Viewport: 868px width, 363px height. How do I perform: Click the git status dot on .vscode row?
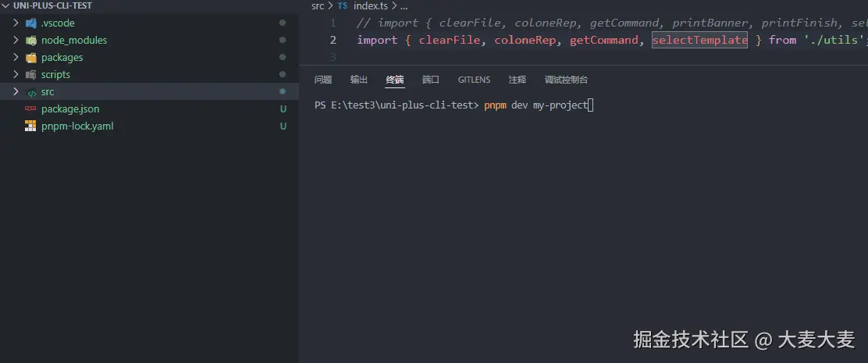click(x=283, y=23)
